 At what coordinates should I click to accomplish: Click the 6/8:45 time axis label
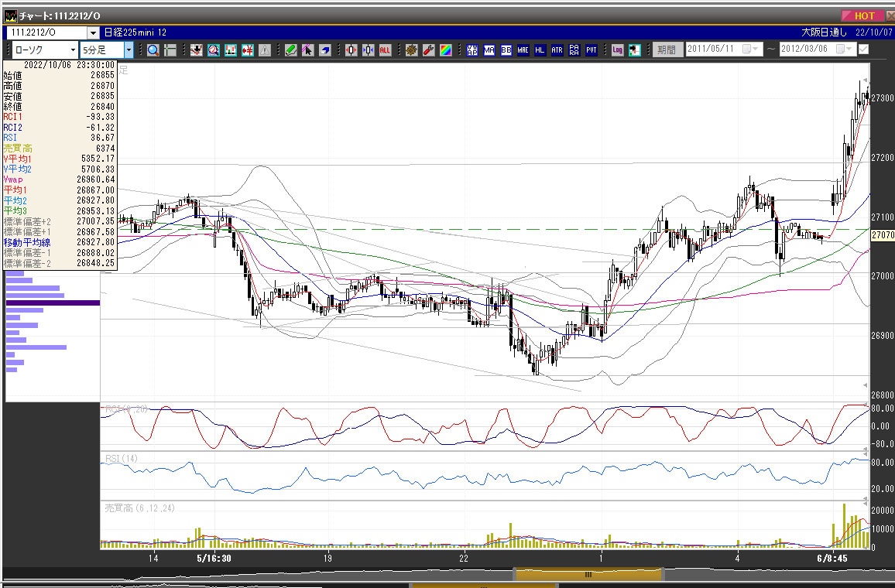pos(832,558)
